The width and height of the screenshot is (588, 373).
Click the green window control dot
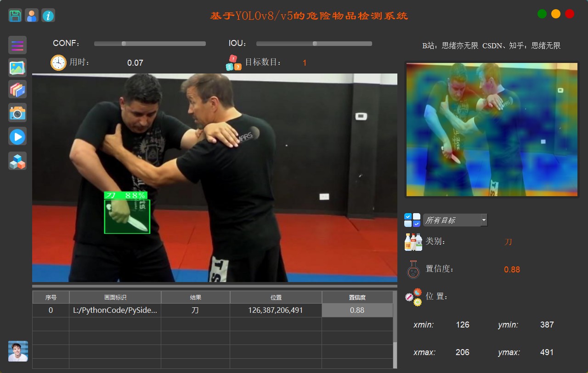[x=542, y=14]
